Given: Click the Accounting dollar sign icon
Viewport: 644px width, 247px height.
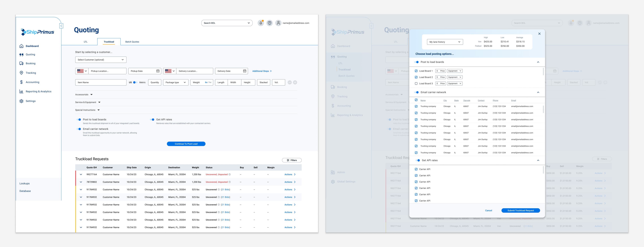Looking at the screenshot, I should 21,82.
